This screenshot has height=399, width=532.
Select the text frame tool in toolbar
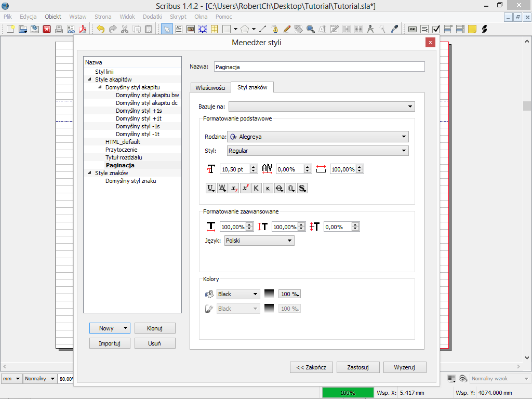click(179, 29)
